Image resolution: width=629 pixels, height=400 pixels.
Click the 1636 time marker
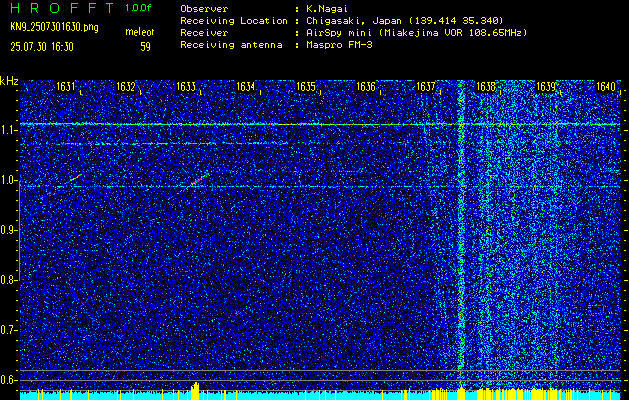(x=366, y=86)
